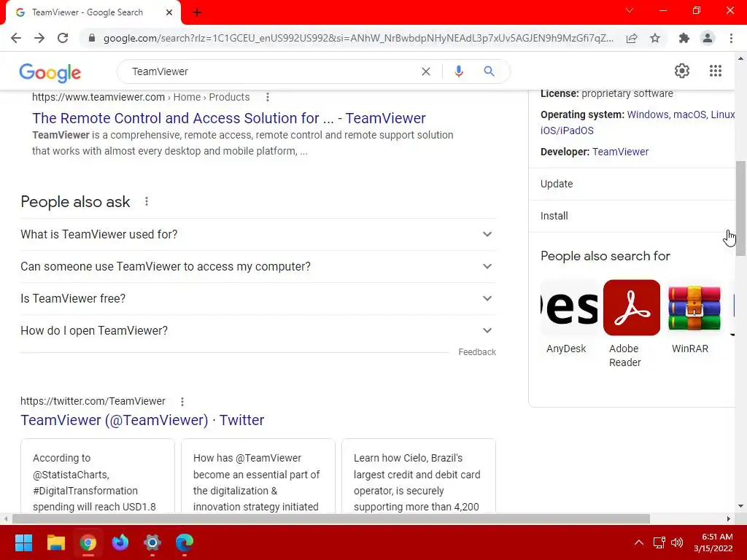Open the TeamViewer developer link
This screenshot has width=747, height=560.
(620, 152)
